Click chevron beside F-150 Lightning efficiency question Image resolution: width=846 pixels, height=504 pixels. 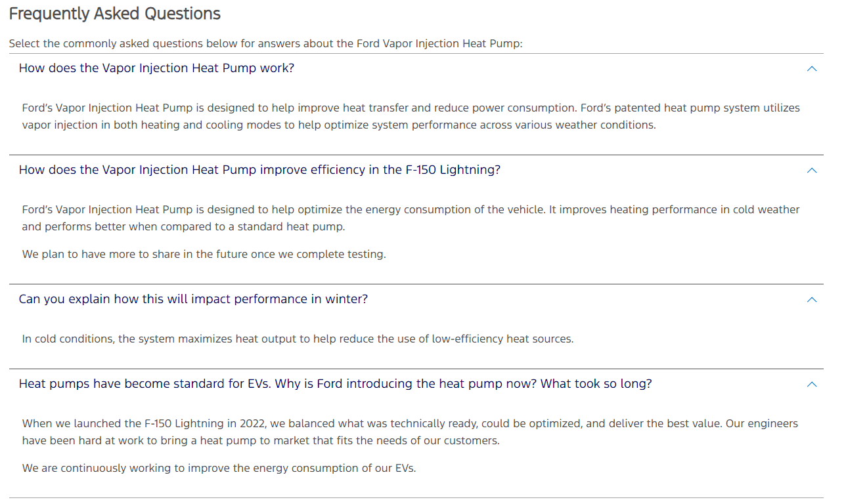(812, 170)
